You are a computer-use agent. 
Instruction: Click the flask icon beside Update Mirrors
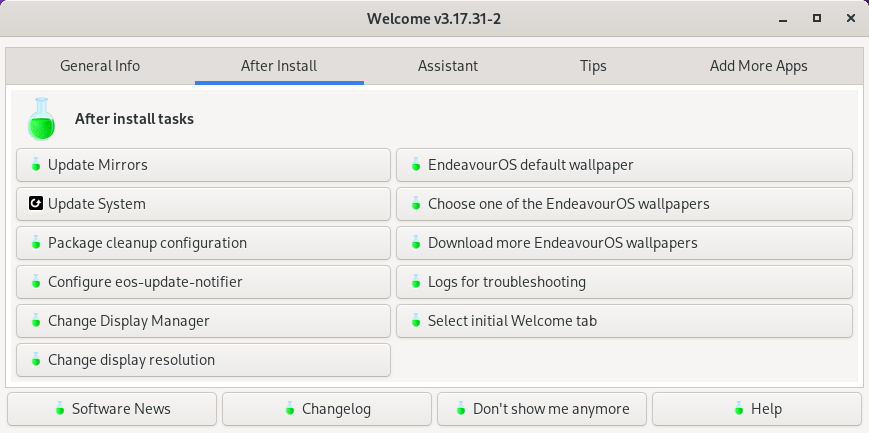click(x=36, y=165)
